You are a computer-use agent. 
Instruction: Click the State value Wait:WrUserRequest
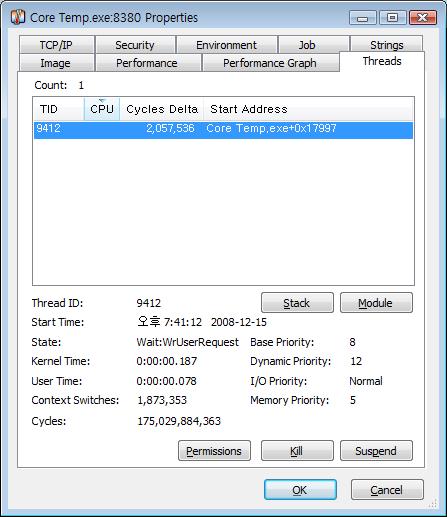click(188, 342)
